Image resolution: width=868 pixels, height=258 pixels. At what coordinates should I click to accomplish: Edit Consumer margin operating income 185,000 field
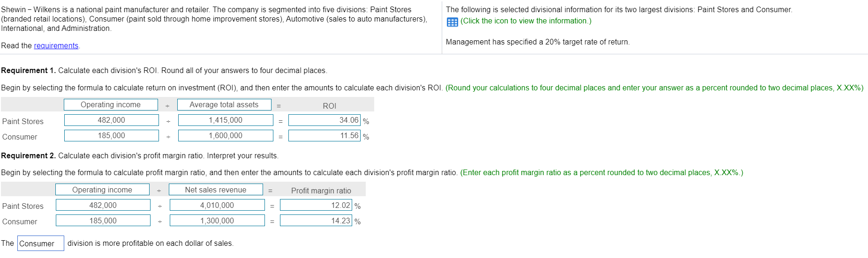[103, 221]
